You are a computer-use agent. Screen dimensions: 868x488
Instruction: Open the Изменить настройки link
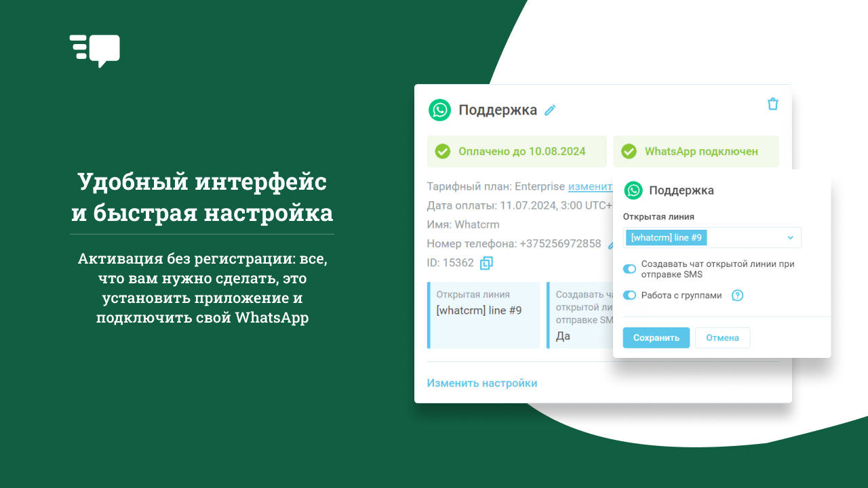pos(482,383)
